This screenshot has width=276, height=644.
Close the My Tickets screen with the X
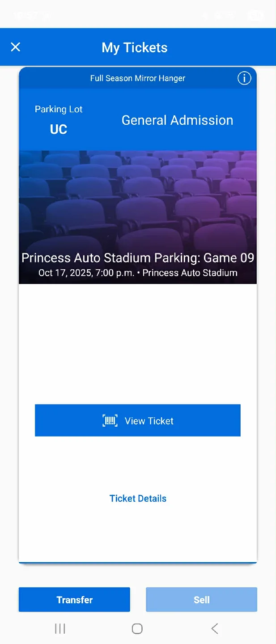[x=16, y=47]
